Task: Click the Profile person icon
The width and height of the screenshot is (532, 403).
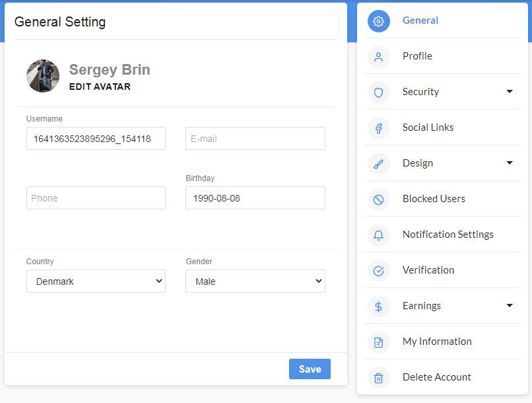Action: [x=378, y=57]
